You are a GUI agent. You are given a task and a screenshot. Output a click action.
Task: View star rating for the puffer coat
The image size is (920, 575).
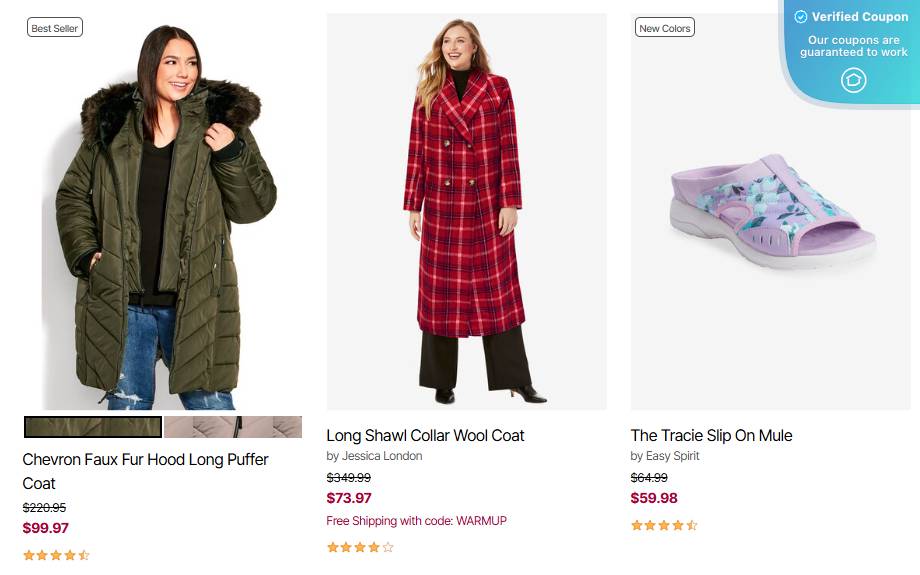pos(56,555)
